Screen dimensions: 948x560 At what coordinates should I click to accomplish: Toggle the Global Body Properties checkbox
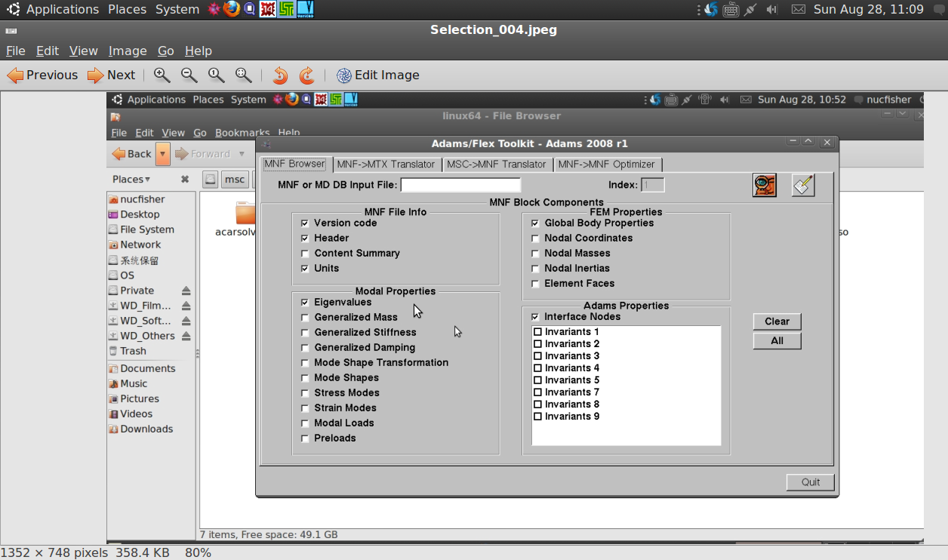pyautogui.click(x=535, y=223)
